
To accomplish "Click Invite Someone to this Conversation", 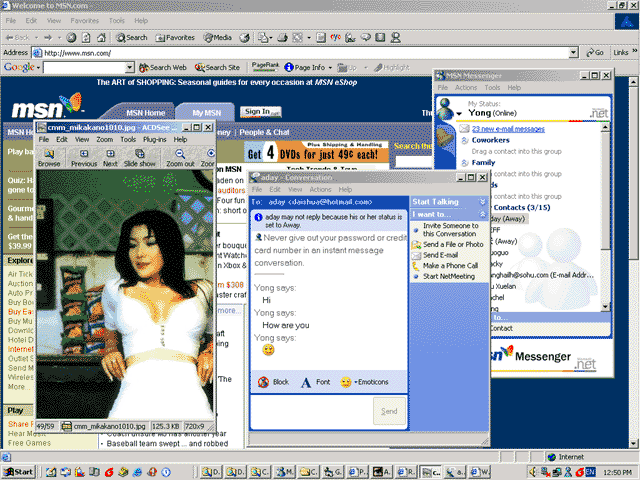I will tap(450, 230).
